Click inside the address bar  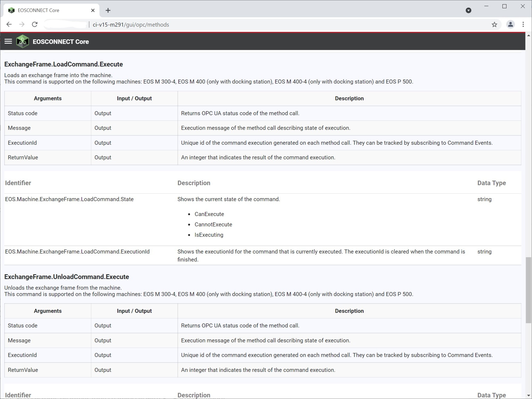click(168, 24)
